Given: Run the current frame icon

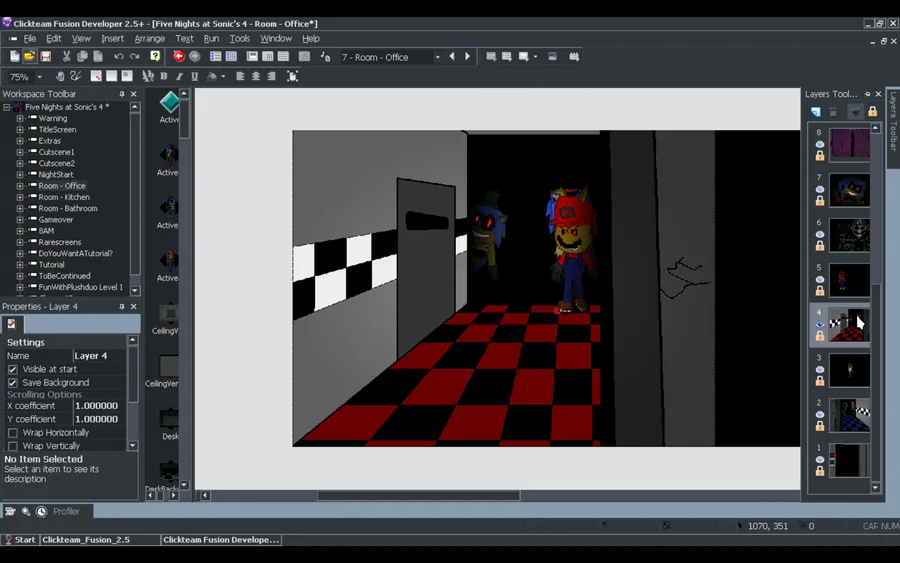Looking at the screenshot, I should pyautogui.click(x=523, y=56).
